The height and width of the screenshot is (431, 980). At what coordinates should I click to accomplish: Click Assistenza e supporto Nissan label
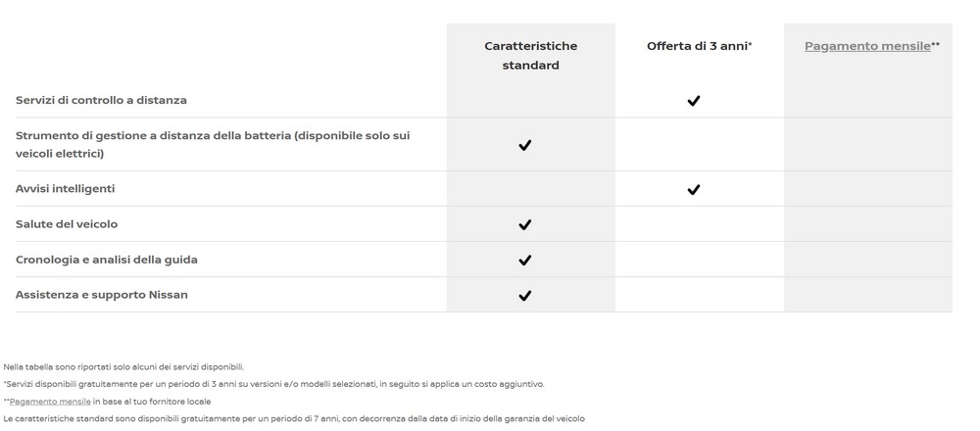coord(101,295)
